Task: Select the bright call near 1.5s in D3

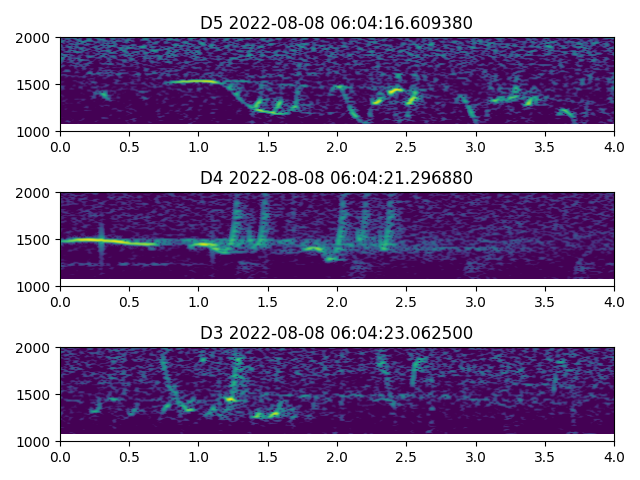Action: point(268,413)
